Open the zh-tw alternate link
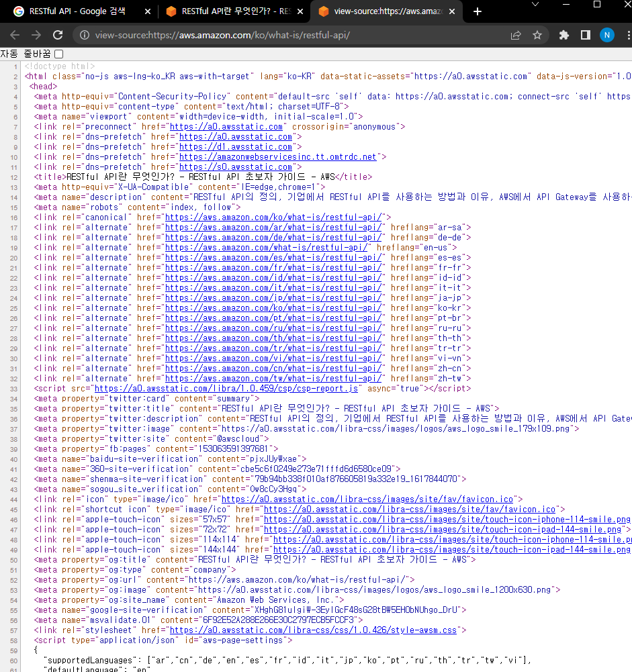Image resolution: width=632 pixels, height=672 pixels. click(273, 379)
